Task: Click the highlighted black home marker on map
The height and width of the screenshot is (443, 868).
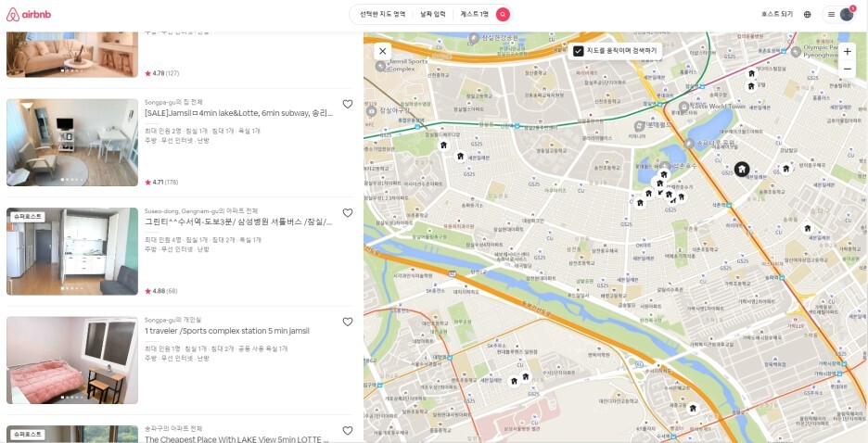Action: point(742,170)
